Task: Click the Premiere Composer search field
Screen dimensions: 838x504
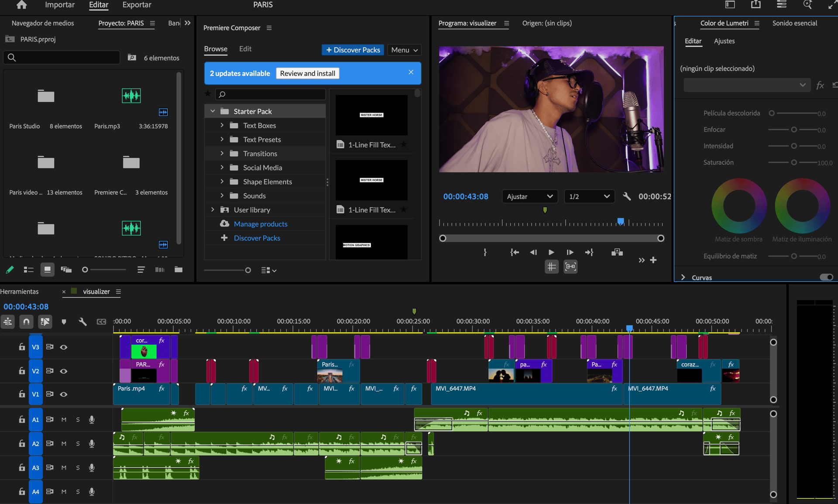Action: tap(271, 94)
